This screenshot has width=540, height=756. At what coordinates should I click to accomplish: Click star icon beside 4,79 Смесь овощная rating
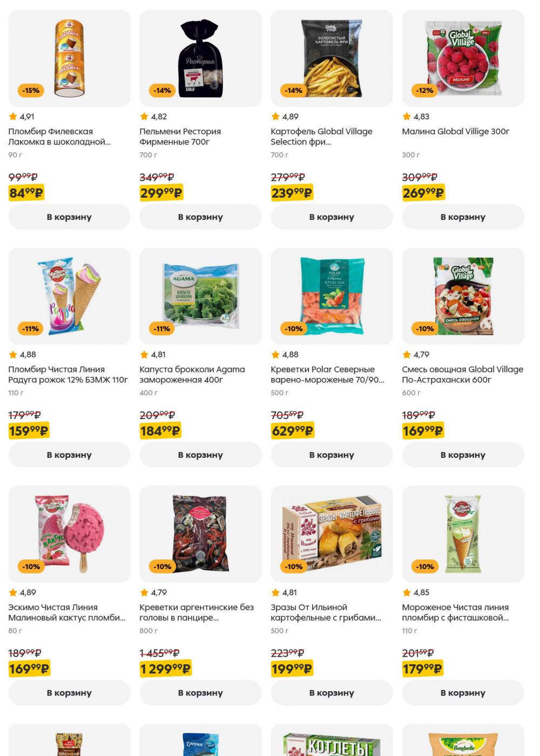point(407,354)
